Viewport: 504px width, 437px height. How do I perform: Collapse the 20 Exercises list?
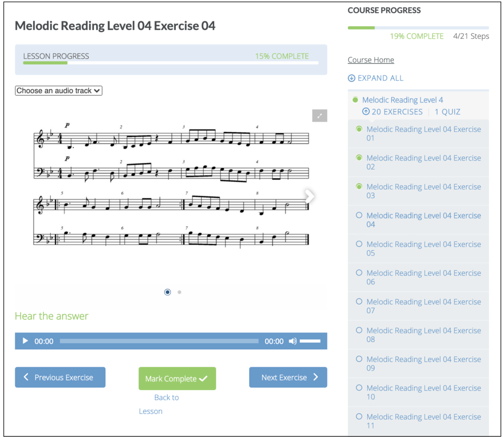click(x=392, y=112)
